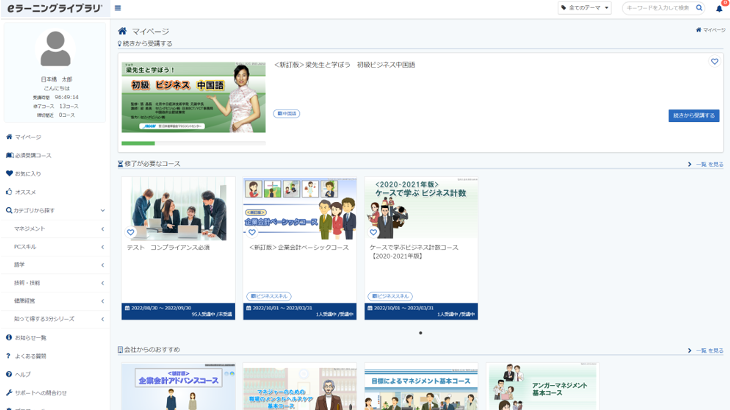Click the notification bell icon

[x=718, y=8]
